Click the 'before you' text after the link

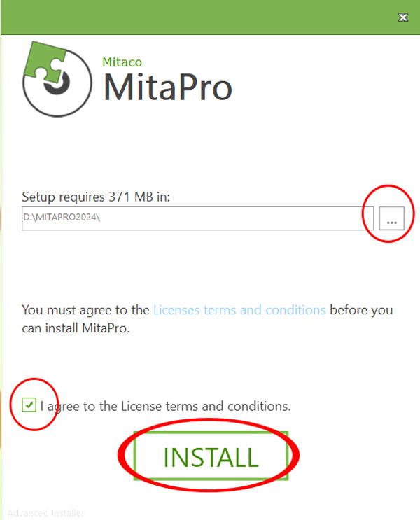(x=361, y=311)
